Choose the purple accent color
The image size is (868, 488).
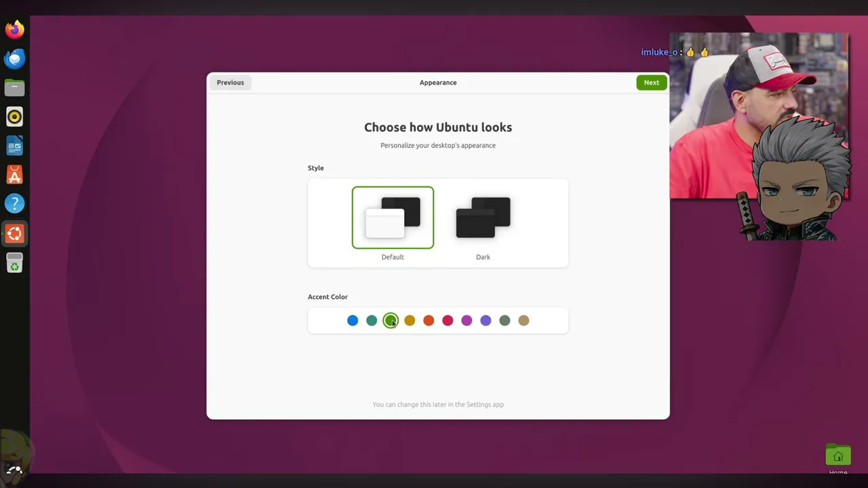pyautogui.click(x=486, y=321)
